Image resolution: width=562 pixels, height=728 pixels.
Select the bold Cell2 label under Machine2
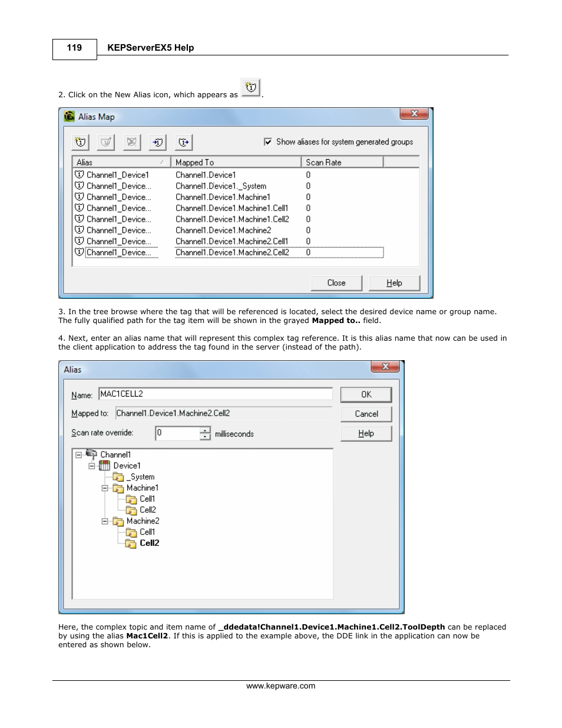150,543
